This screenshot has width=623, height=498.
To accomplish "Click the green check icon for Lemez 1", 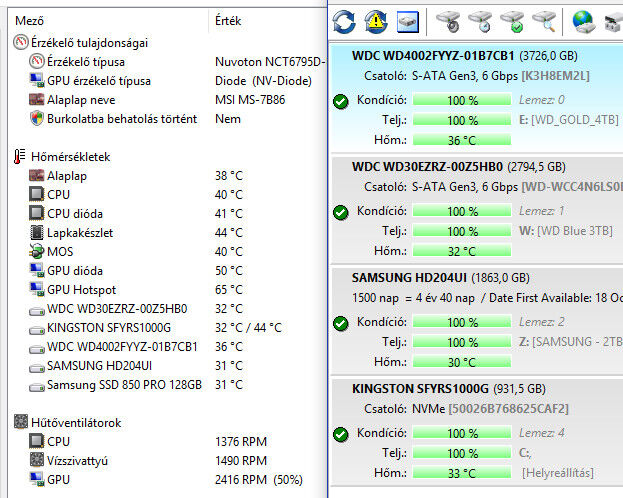I will [x=341, y=212].
